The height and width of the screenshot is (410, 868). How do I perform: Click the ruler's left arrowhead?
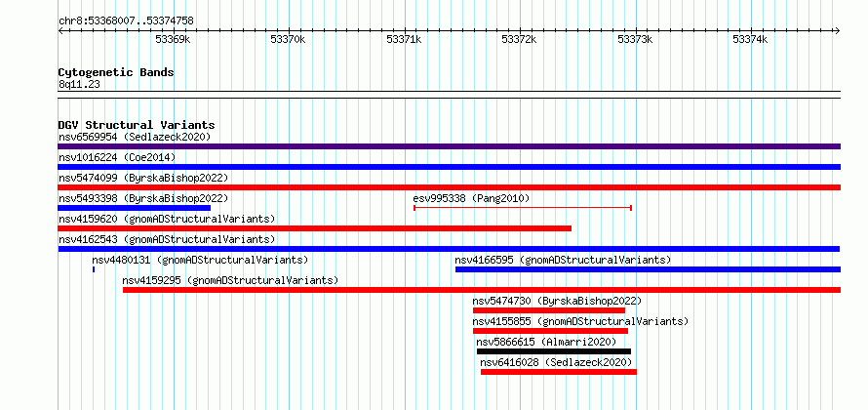(60, 30)
